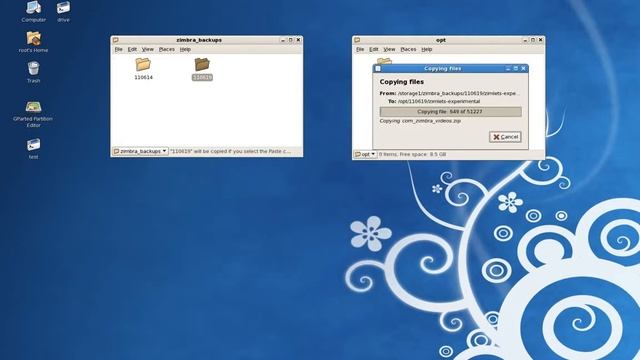Click the copying file progress bar

(451, 111)
